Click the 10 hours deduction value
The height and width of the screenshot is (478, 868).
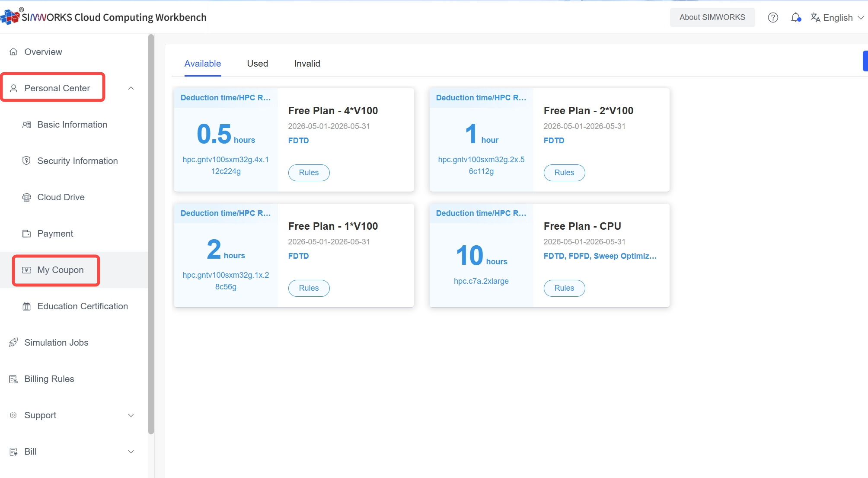[482, 255]
